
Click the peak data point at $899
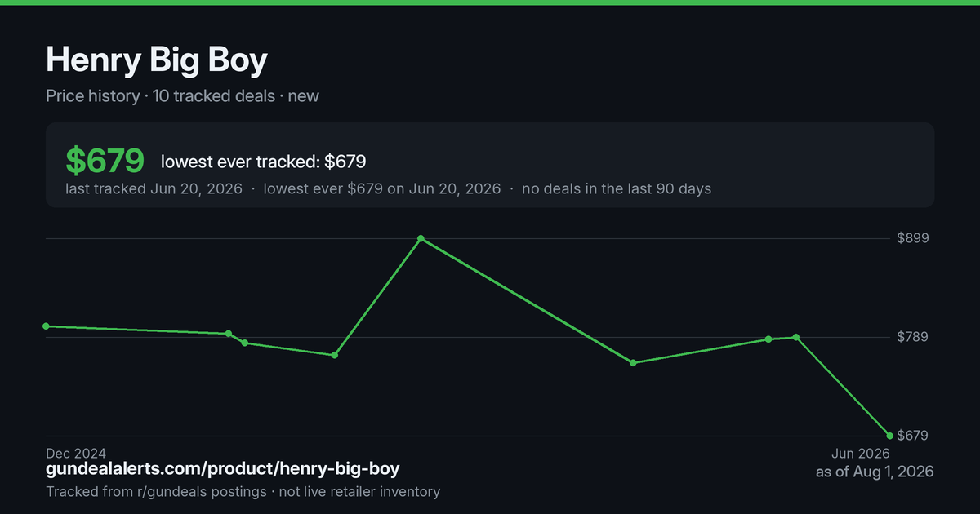[x=421, y=239]
